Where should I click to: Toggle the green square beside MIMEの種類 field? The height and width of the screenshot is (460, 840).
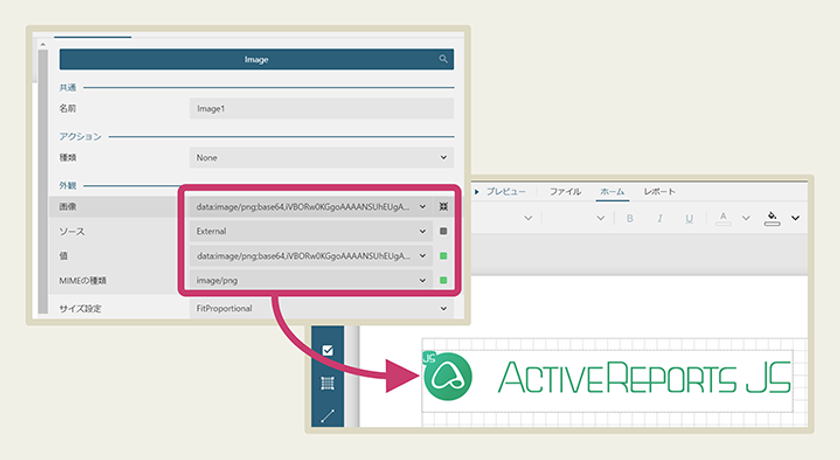click(x=444, y=280)
